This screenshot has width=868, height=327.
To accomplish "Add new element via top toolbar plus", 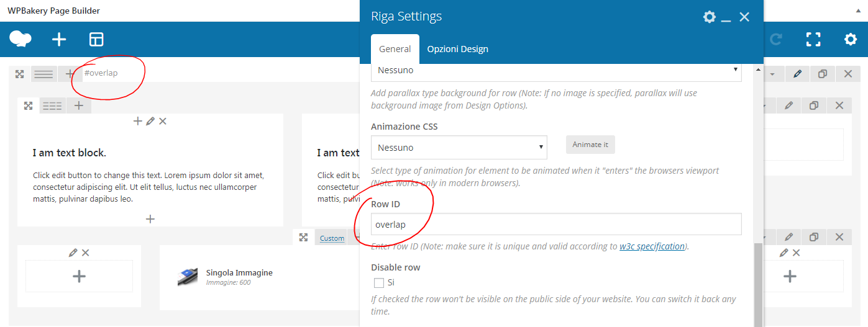I will pyautogui.click(x=58, y=40).
